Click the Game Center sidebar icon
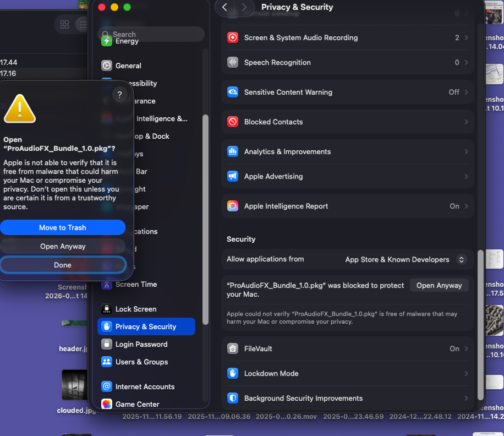The image size is (504, 436). (x=106, y=404)
